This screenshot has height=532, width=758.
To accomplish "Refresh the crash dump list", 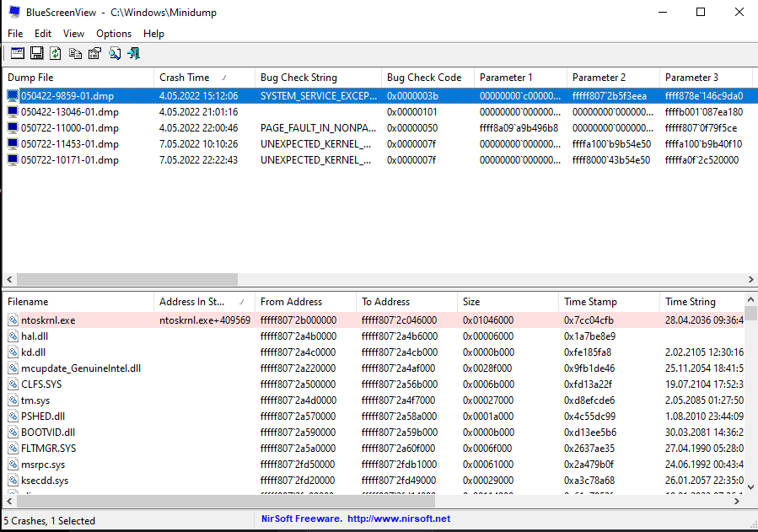I will click(x=56, y=53).
